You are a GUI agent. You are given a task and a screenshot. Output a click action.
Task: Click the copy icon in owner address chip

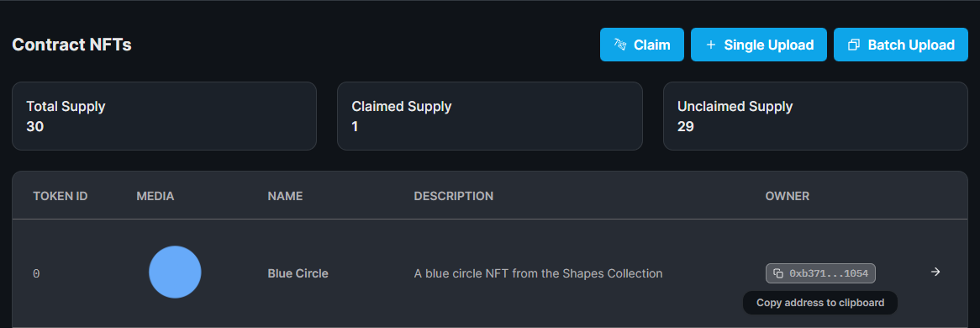point(778,273)
